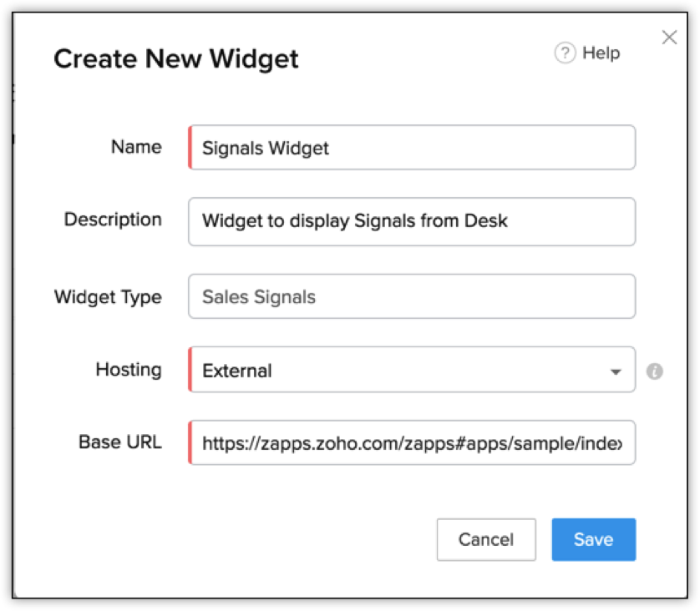Focus the Description text field

[x=413, y=221]
